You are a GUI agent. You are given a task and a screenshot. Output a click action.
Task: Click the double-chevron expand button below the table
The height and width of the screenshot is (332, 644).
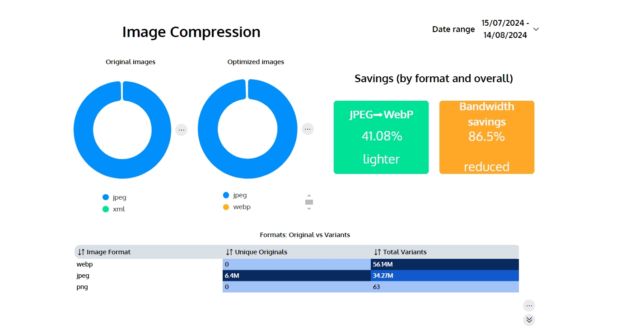(529, 320)
